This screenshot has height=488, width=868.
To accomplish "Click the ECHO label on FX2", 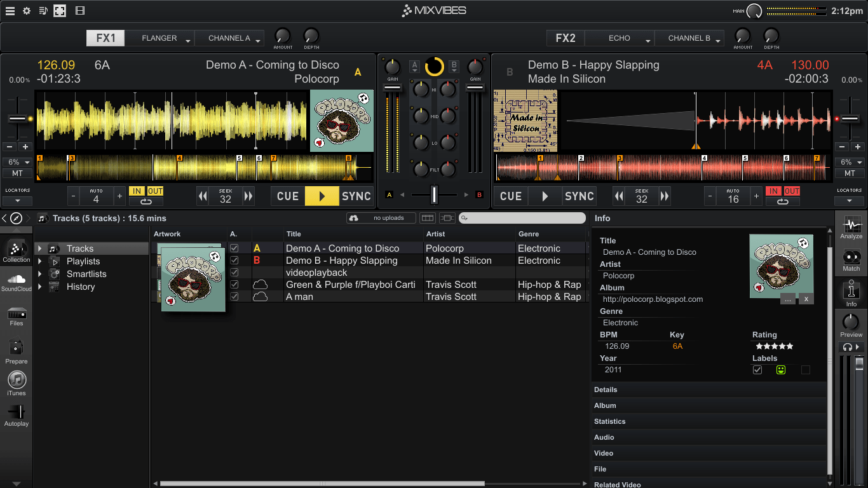I will click(618, 38).
